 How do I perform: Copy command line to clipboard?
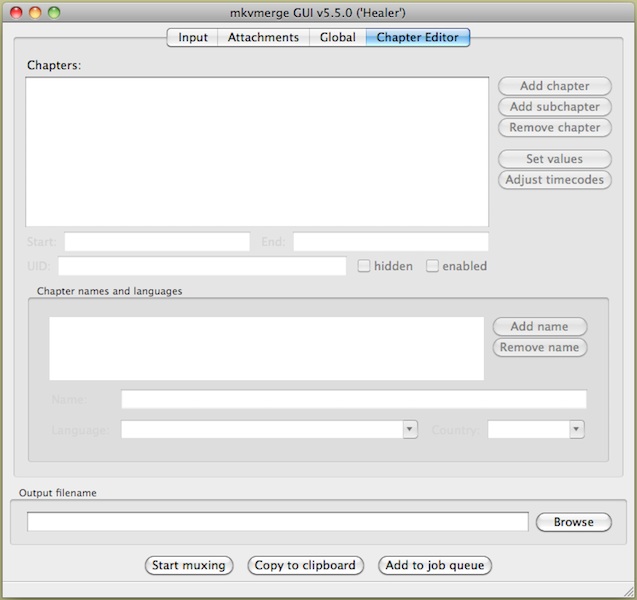[305, 566]
